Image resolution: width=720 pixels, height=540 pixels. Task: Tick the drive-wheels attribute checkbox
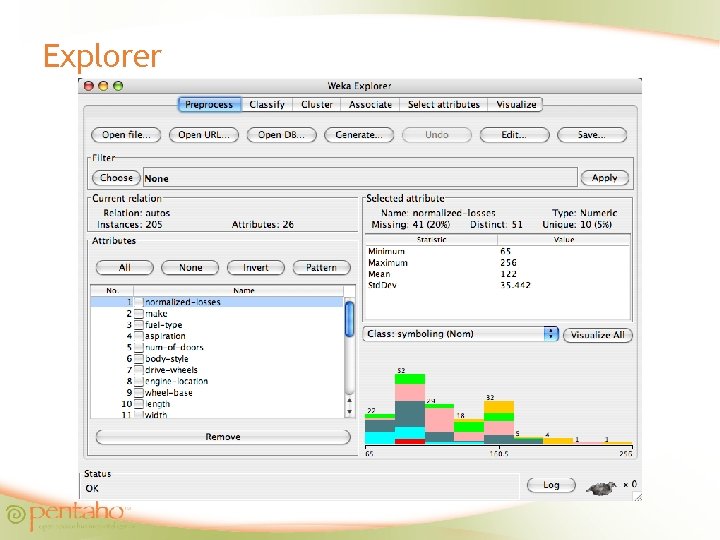coord(139,370)
